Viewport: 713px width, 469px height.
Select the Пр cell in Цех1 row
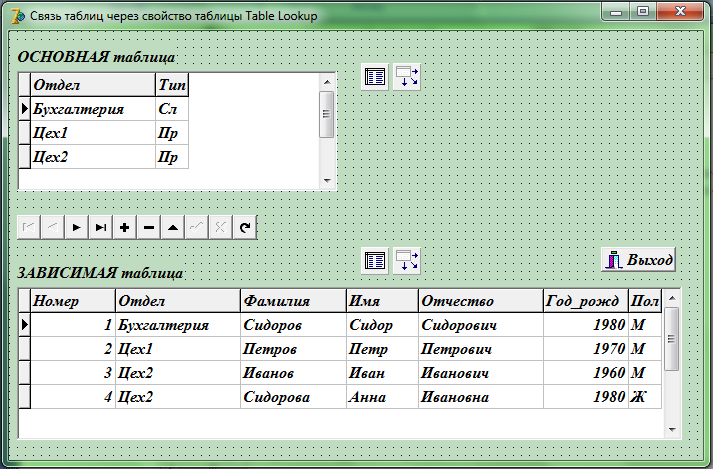(x=172, y=133)
